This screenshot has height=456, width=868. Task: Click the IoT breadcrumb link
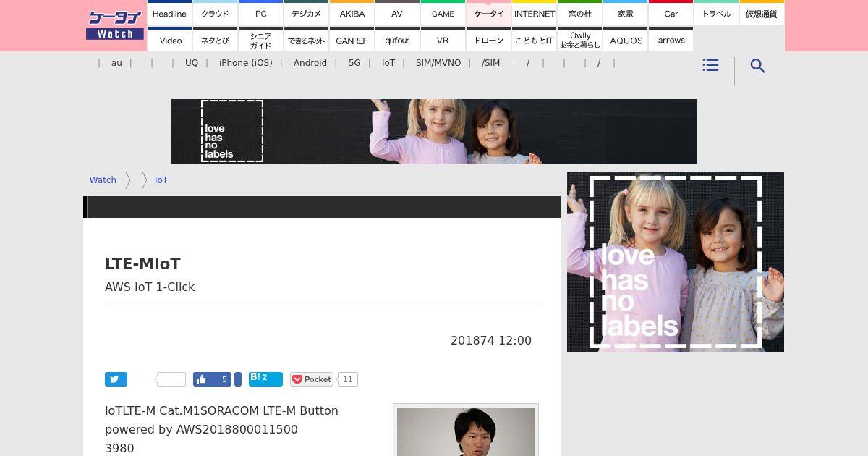161,180
